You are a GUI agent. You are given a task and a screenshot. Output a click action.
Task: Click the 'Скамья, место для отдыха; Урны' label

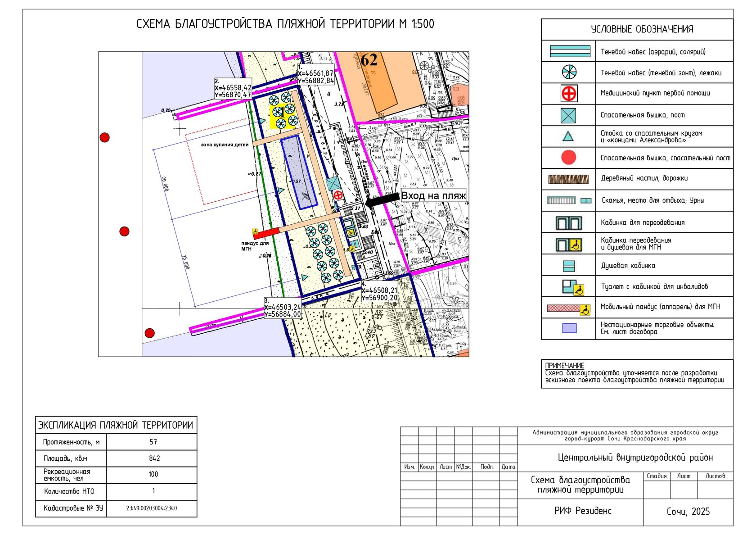tap(653, 200)
